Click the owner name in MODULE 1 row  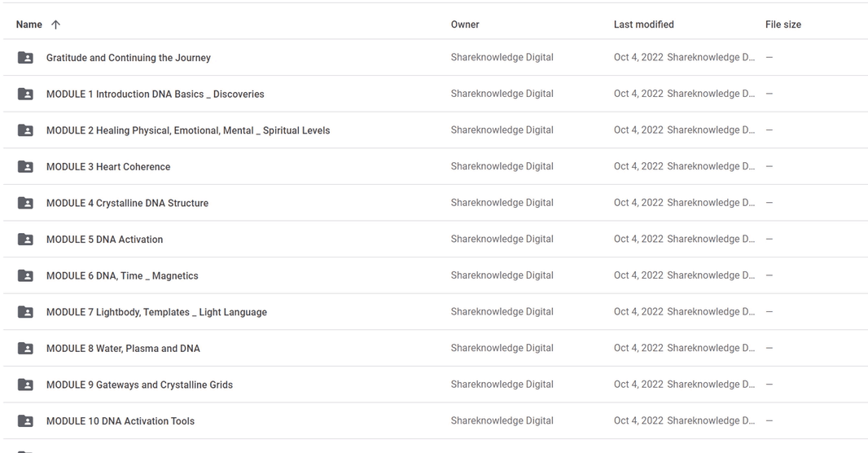(x=502, y=94)
